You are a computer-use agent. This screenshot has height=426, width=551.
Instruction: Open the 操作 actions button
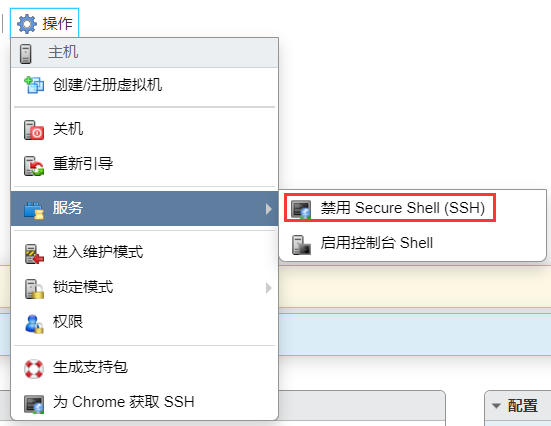(44, 23)
